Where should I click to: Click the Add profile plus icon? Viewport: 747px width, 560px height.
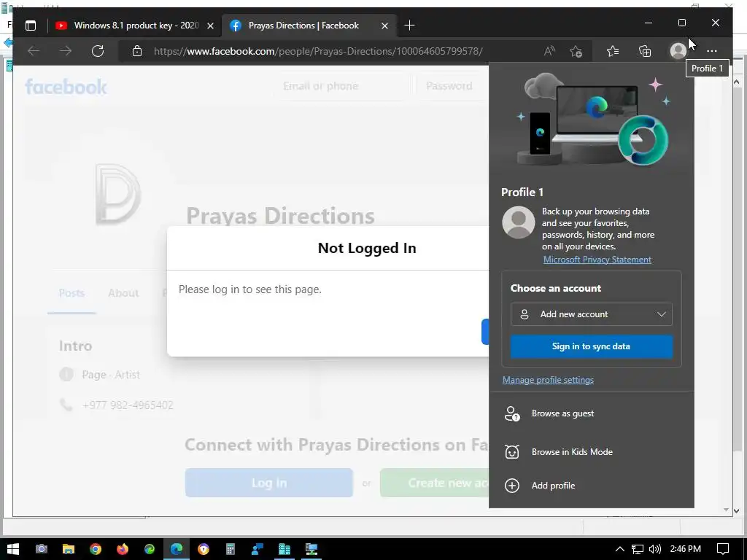(x=512, y=486)
